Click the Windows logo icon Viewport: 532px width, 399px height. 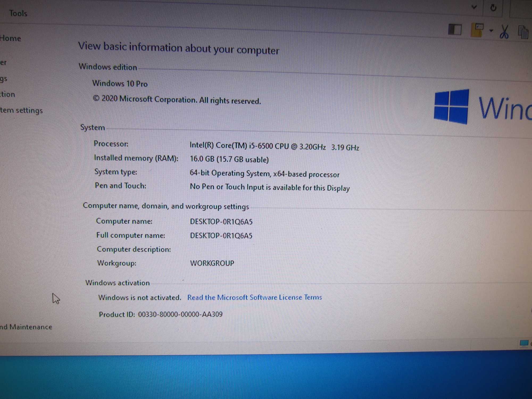click(x=451, y=107)
